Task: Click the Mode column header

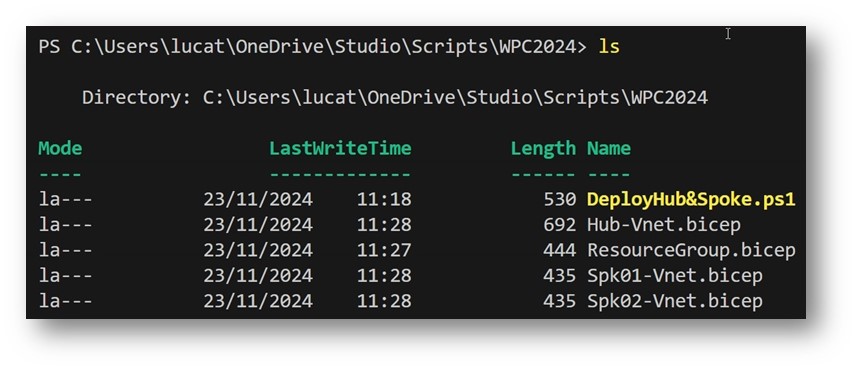Action: pos(60,148)
